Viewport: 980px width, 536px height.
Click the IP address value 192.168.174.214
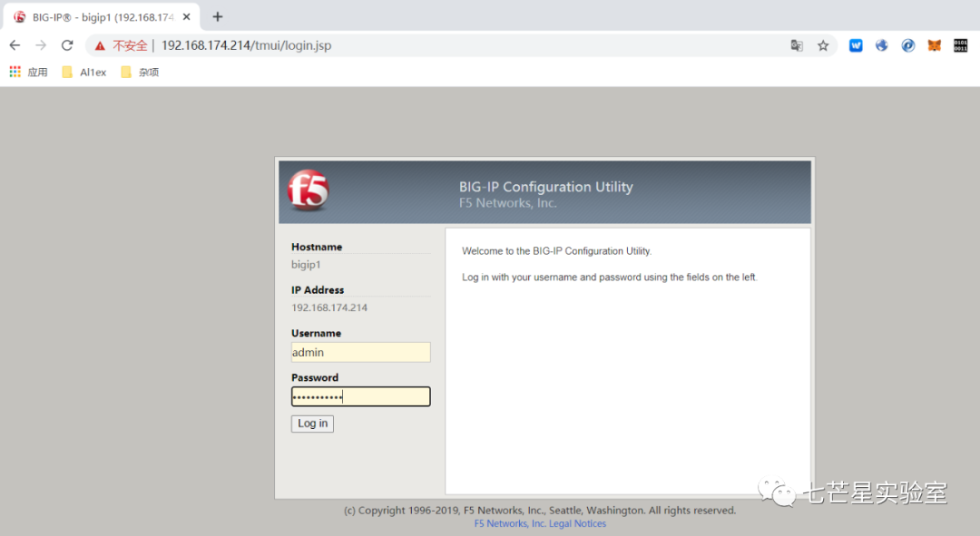(329, 307)
